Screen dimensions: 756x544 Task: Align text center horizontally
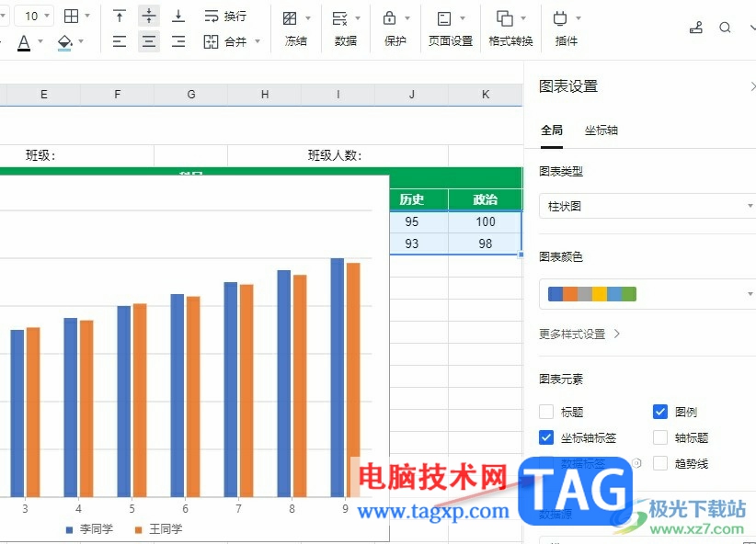tap(149, 41)
